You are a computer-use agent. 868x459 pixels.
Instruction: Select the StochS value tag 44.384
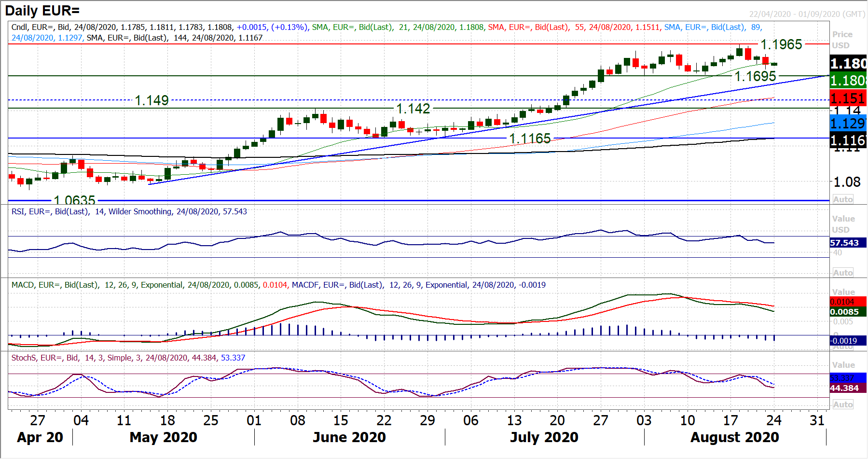pos(844,388)
